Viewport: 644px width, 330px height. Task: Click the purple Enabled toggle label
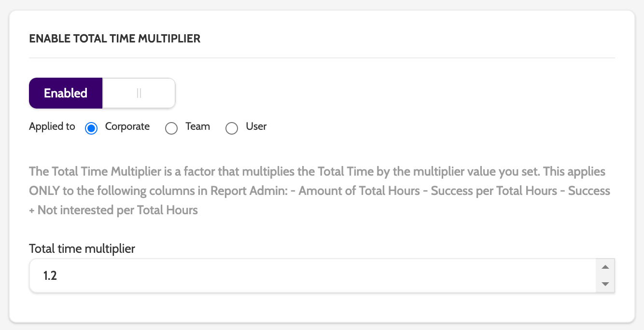(66, 93)
